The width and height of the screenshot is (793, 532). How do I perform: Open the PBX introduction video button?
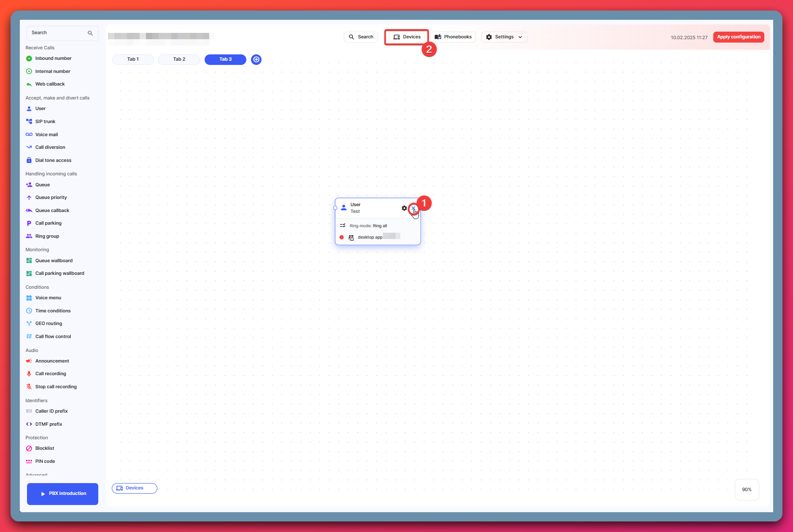62,494
